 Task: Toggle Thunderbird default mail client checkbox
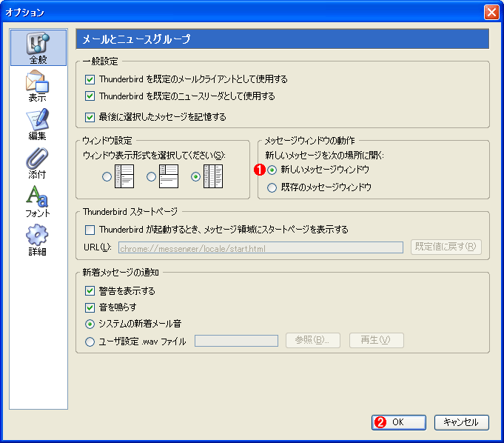tap(90, 79)
